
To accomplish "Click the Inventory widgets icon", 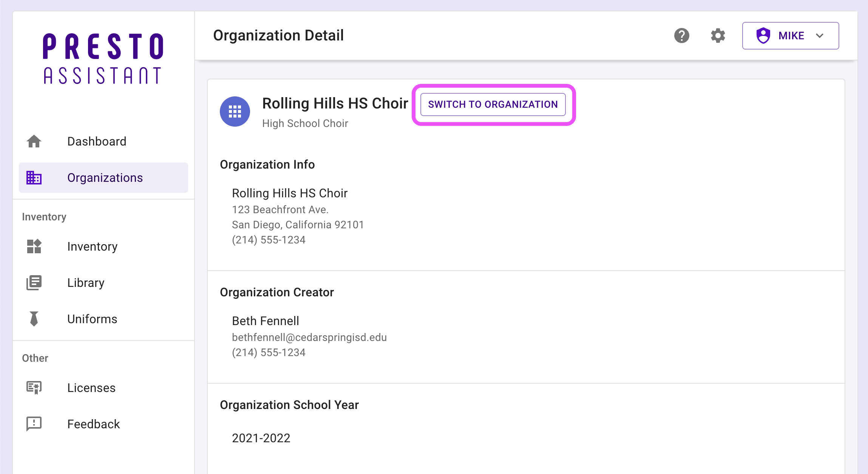I will pyautogui.click(x=34, y=246).
